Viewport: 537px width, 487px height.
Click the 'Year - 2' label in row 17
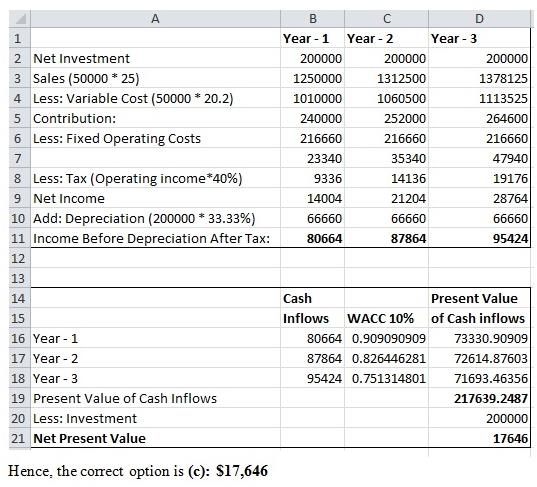tap(155, 358)
